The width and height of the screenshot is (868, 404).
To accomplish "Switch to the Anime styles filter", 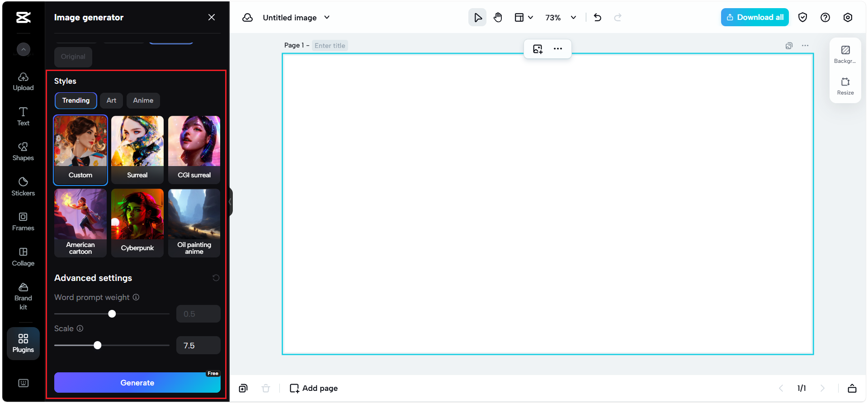I will coord(143,100).
